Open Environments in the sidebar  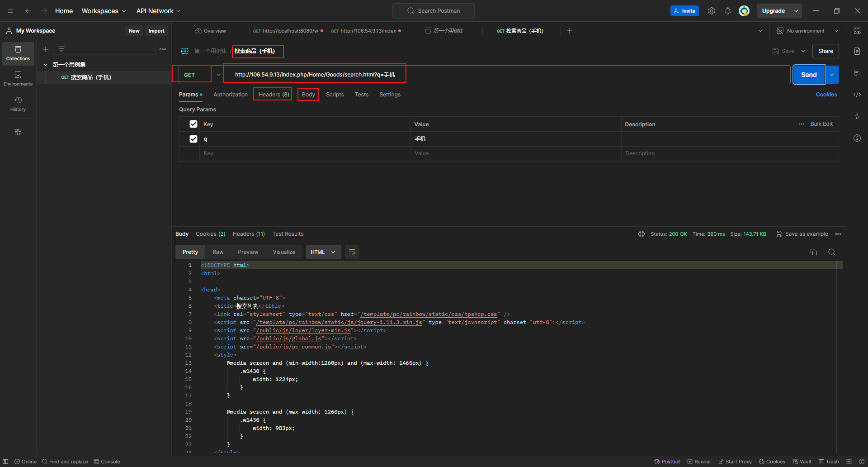tap(18, 79)
